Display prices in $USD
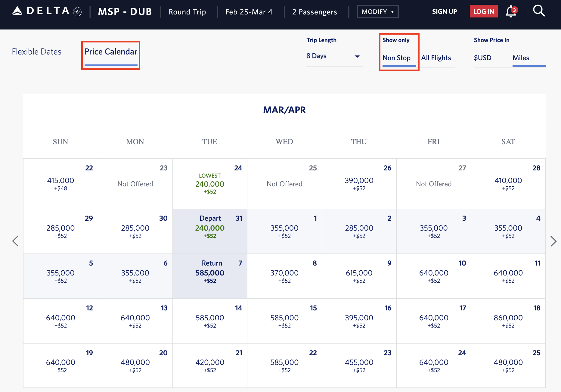Screen dimensions: 561x392 click(482, 58)
